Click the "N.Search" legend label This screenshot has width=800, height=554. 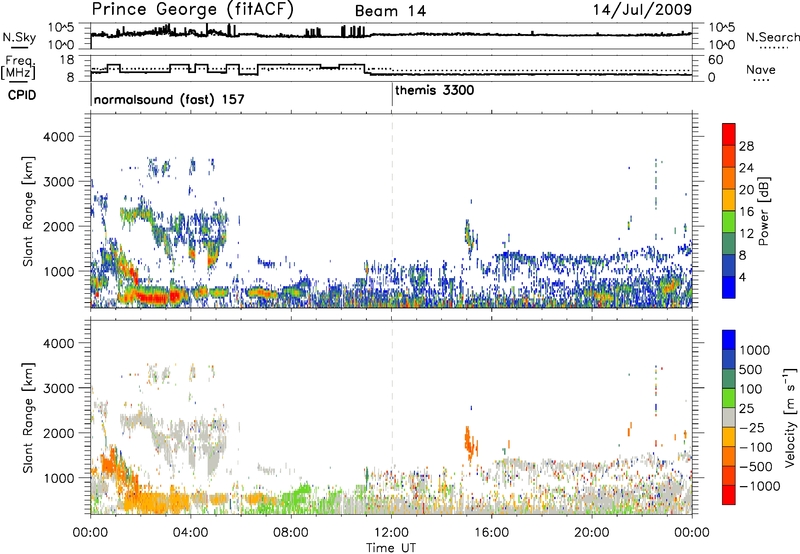[772, 37]
